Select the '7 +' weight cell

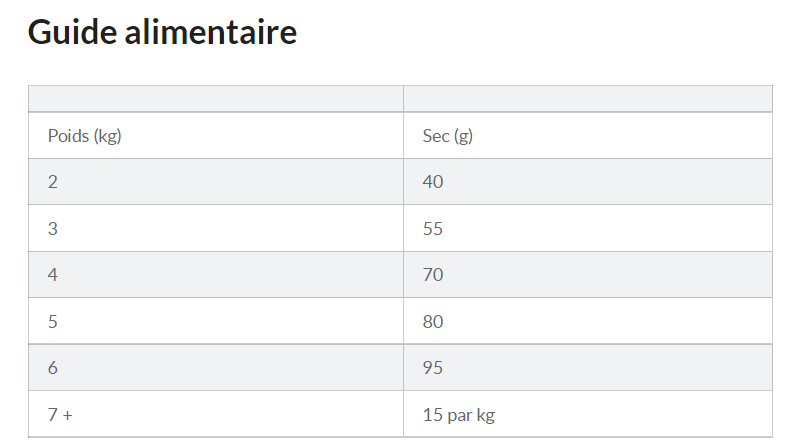(60, 414)
